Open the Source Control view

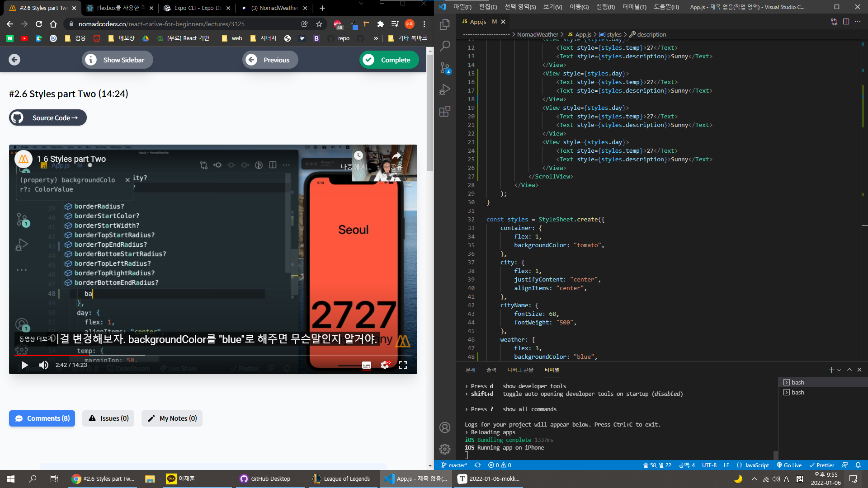pos(445,68)
